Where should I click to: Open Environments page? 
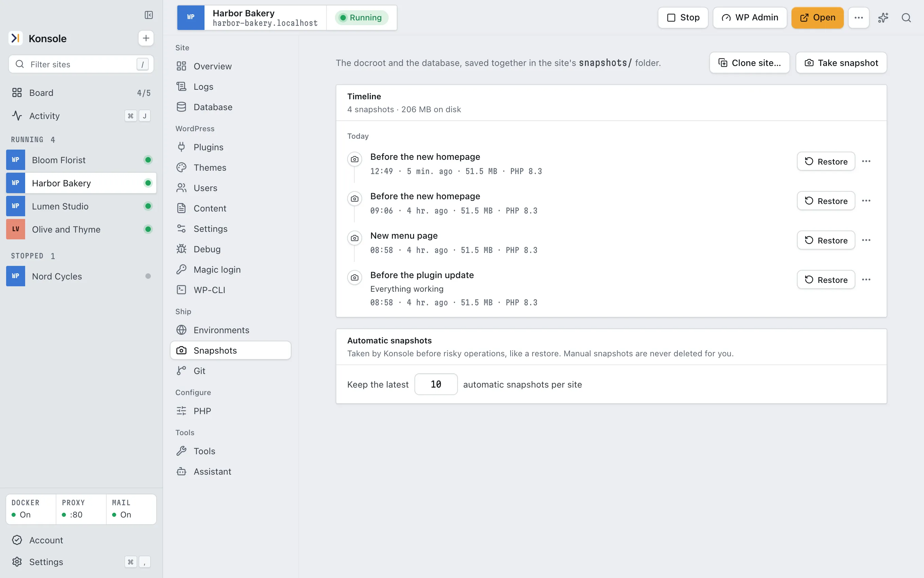pyautogui.click(x=230, y=330)
